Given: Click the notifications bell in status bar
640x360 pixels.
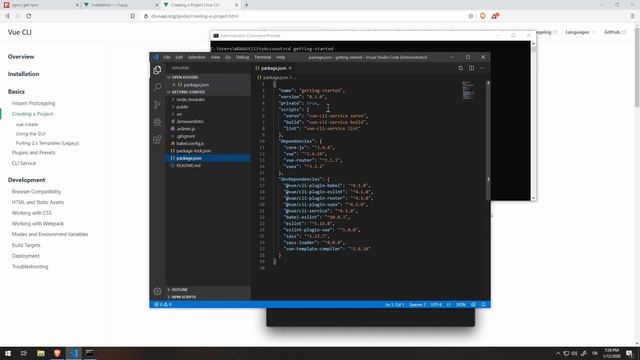Looking at the screenshot, I should pos(484,304).
